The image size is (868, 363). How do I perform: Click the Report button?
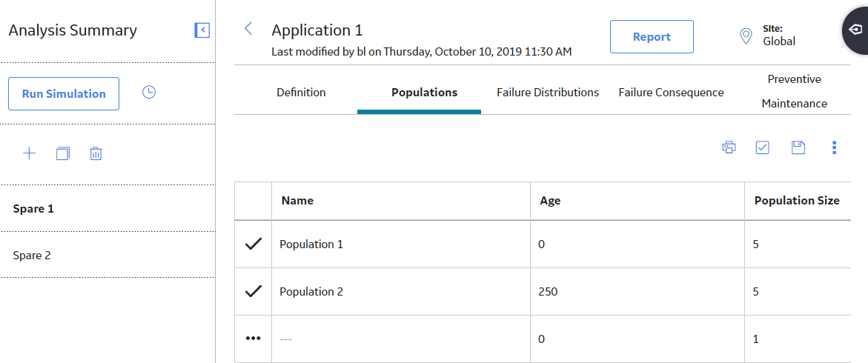652,37
